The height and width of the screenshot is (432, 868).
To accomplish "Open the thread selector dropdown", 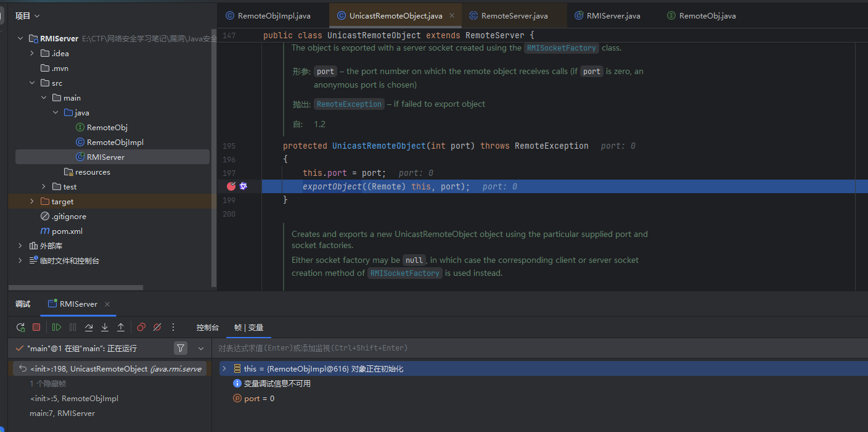I will tap(201, 349).
